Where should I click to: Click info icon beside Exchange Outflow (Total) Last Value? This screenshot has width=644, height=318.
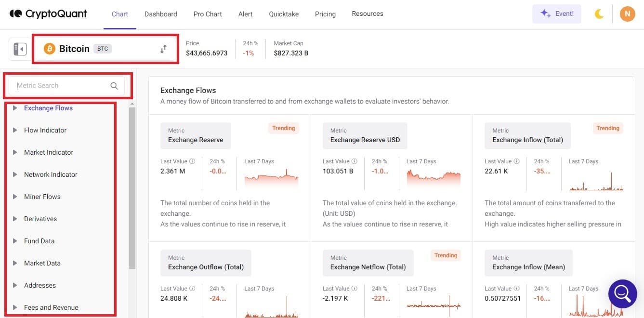click(x=193, y=289)
